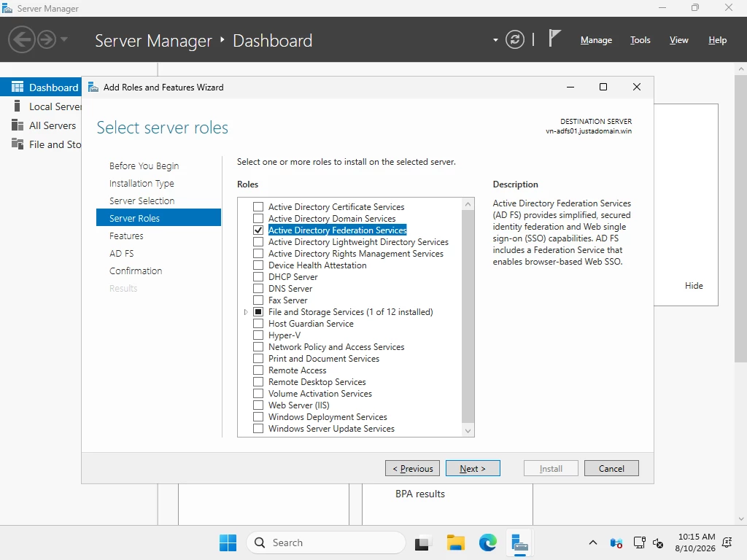Open the Tools menu
The height and width of the screenshot is (560, 747).
[x=640, y=40]
